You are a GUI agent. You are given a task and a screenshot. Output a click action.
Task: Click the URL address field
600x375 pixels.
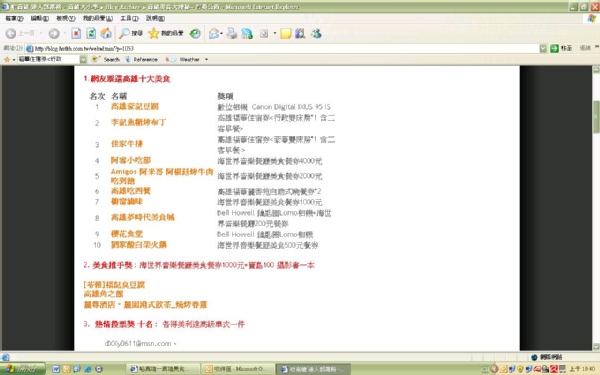coord(282,48)
